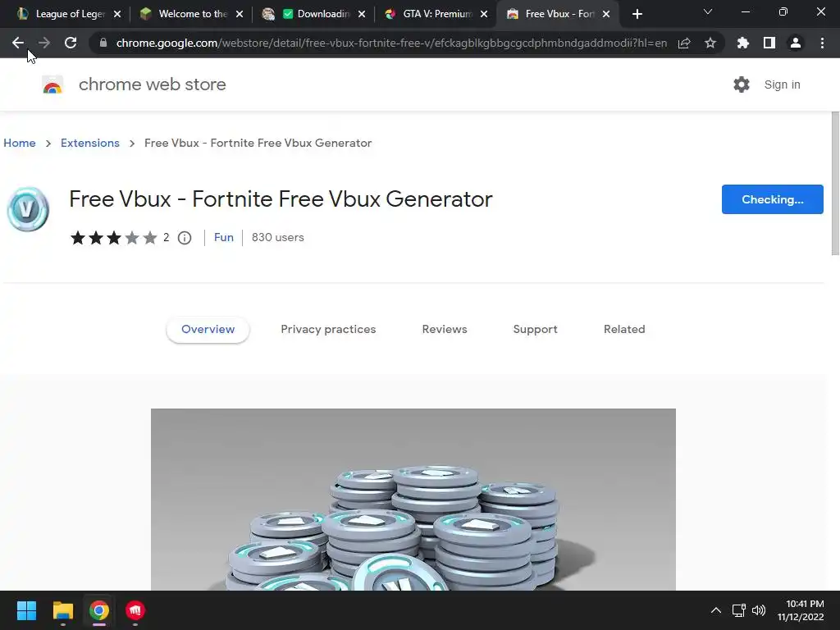The image size is (840, 630).
Task: Open the Windows Start menu
Action: [26, 610]
